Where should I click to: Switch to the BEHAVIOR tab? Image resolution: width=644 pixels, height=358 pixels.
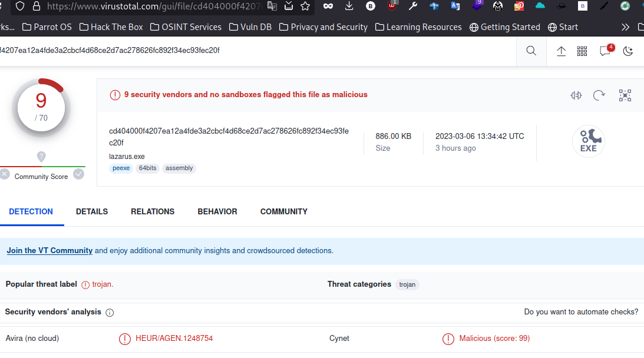pyautogui.click(x=217, y=212)
